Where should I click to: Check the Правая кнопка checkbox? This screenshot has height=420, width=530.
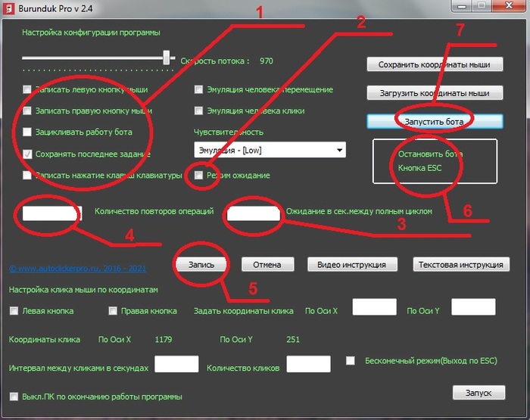[x=113, y=311]
